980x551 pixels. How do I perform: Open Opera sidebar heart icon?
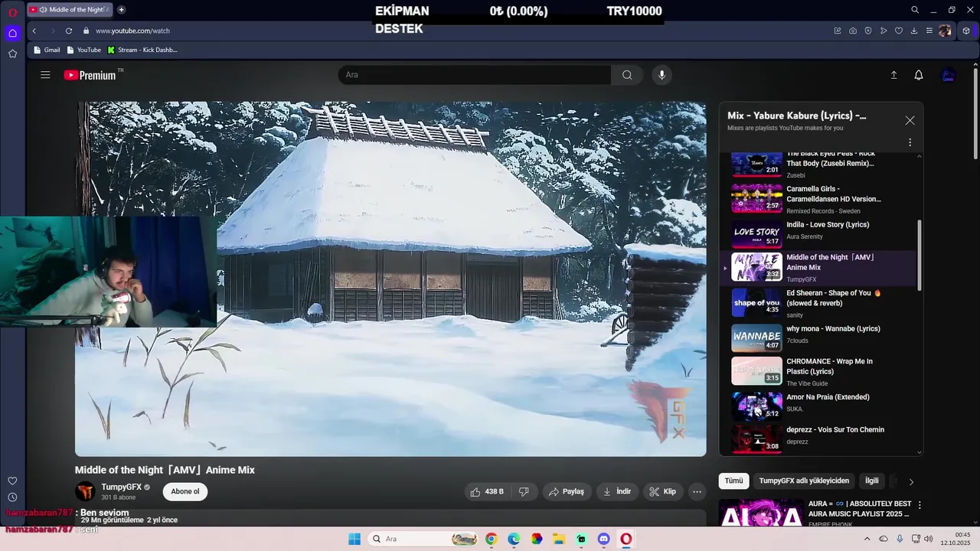(12, 481)
